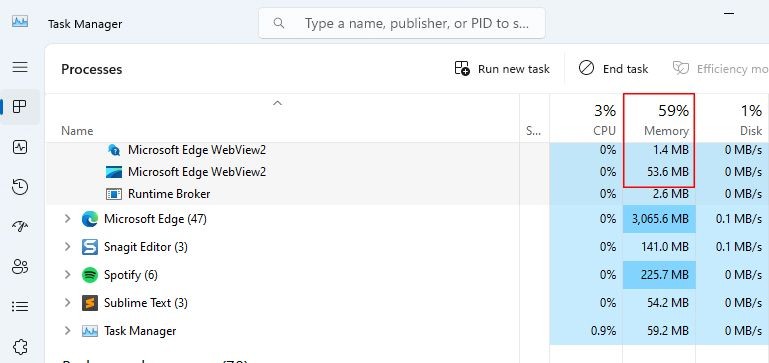
Task: Click the 225.7 MB memory cell for Spotify
Action: coord(659,275)
